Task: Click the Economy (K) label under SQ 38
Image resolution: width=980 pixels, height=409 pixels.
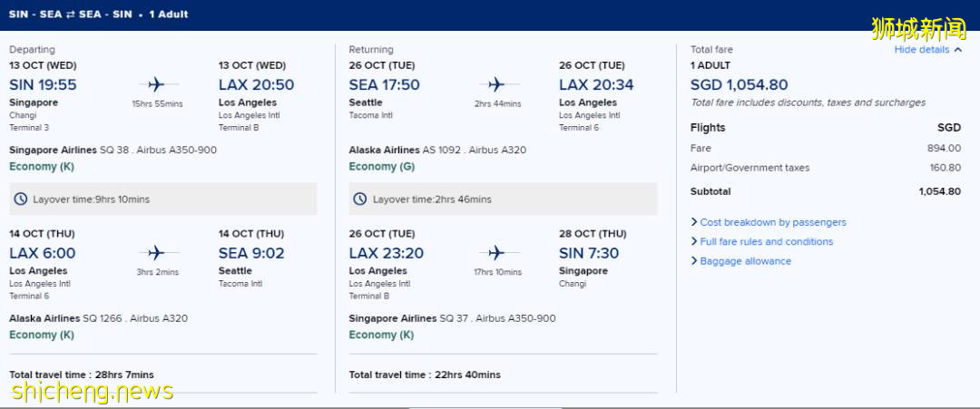Action: pos(42,167)
